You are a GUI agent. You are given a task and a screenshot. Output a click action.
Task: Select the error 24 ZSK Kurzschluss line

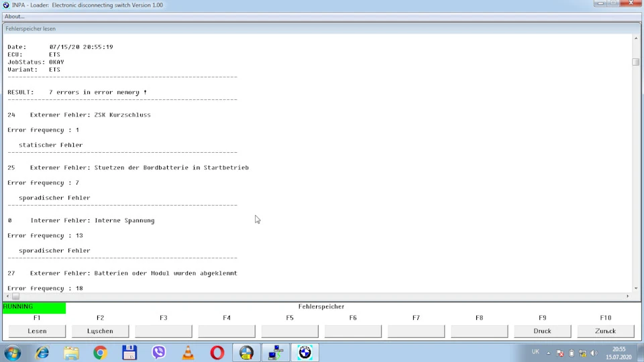(x=79, y=115)
